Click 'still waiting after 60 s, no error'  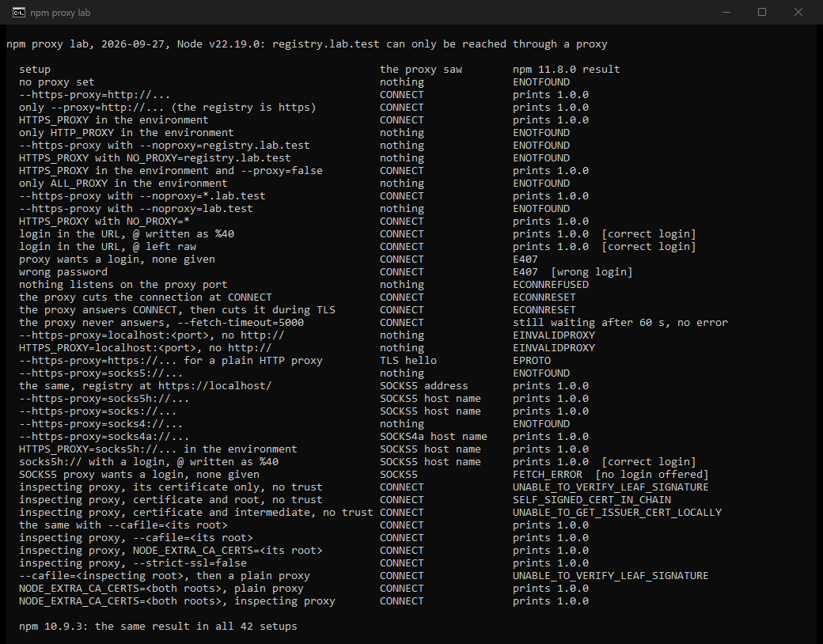[x=620, y=322]
